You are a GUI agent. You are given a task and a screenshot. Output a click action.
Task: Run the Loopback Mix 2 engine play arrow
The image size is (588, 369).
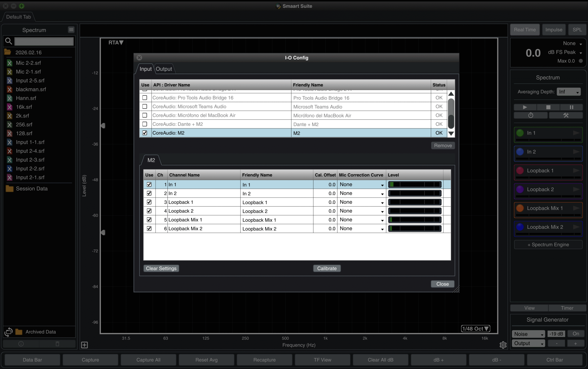tap(576, 227)
